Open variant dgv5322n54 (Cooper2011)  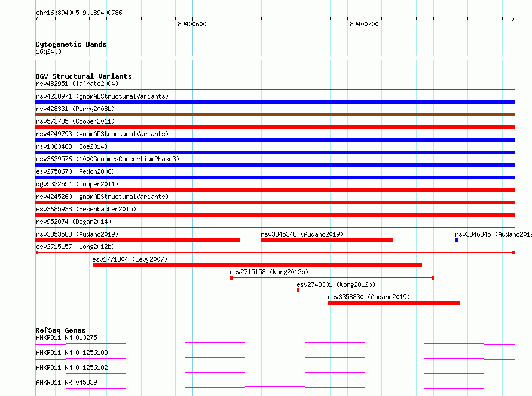click(x=77, y=184)
